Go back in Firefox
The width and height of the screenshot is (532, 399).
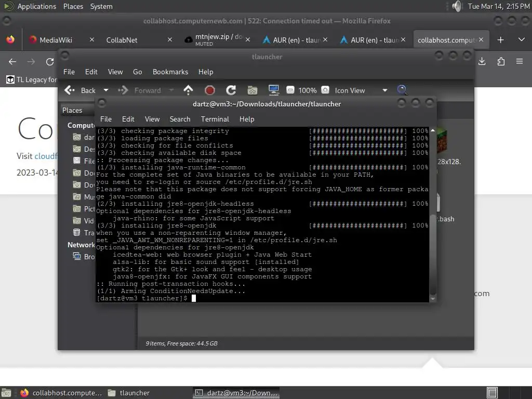[x=12, y=61]
